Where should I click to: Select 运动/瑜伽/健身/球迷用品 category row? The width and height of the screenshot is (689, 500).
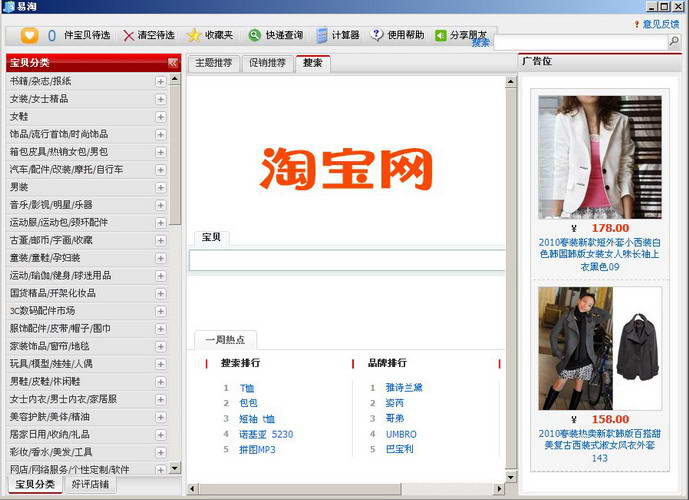(87, 275)
